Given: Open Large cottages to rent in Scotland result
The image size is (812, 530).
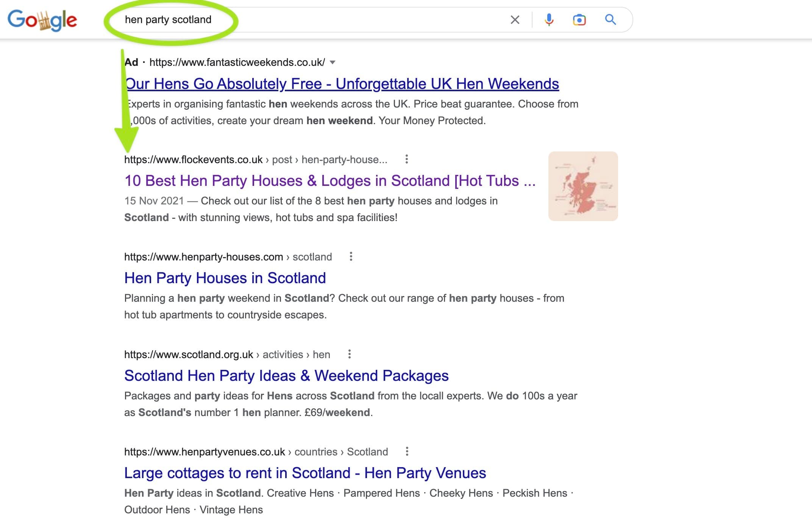Looking at the screenshot, I should (x=305, y=473).
